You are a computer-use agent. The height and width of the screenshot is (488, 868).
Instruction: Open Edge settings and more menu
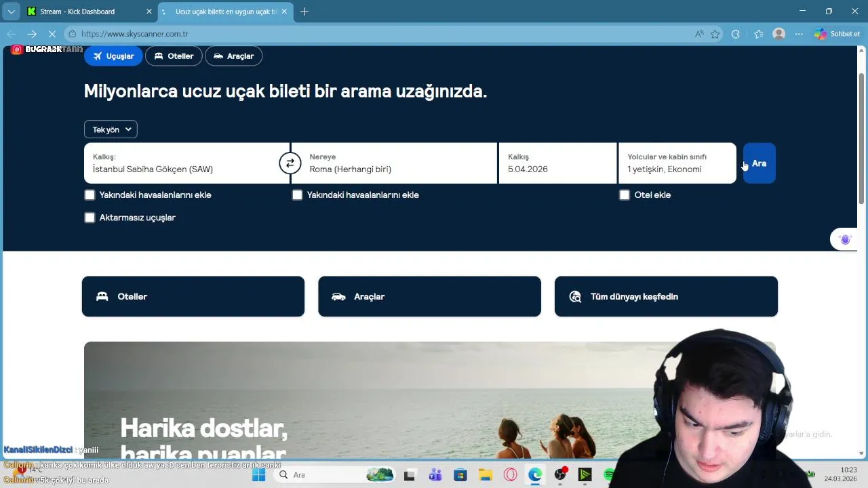[x=800, y=34]
